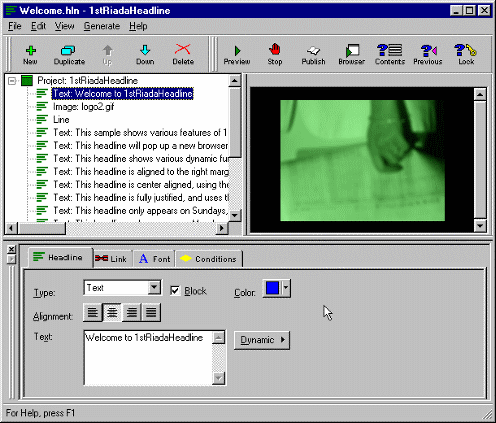The height and width of the screenshot is (423, 496).
Task: Move headline Down with the arrow icon
Action: [145, 55]
